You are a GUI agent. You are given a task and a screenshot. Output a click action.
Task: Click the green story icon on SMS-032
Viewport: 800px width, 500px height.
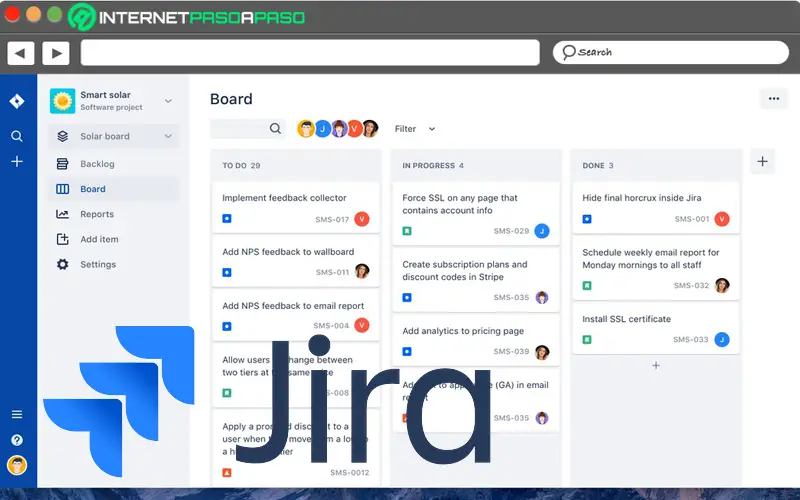click(x=587, y=286)
